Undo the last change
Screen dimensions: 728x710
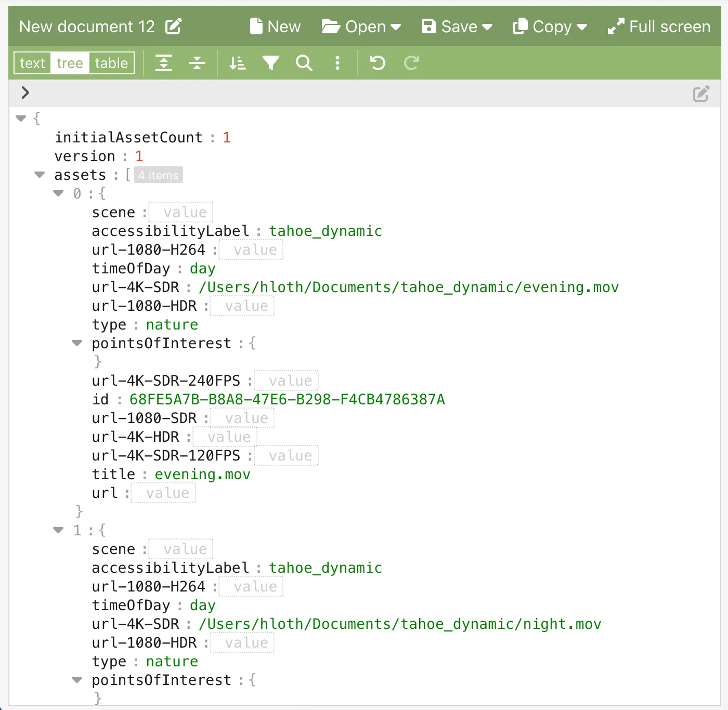[378, 63]
